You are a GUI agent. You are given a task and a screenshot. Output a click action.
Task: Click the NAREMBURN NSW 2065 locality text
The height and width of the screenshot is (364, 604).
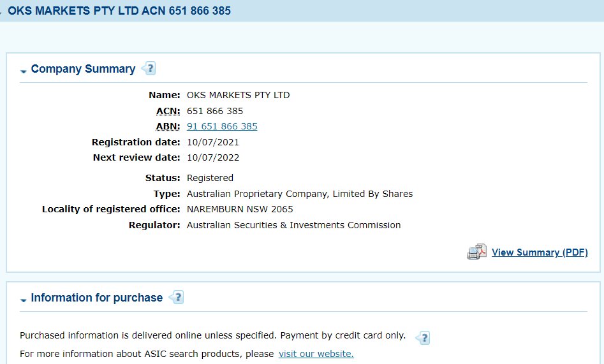[x=240, y=209]
